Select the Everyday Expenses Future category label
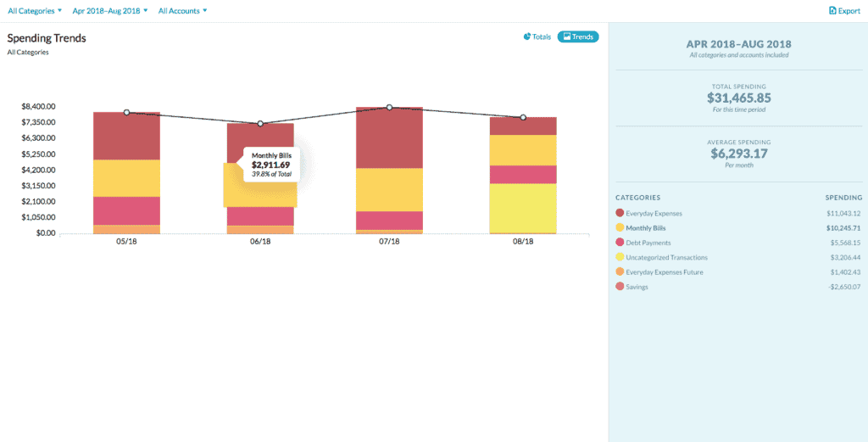Screen dimensions: 868x442 tap(665, 272)
